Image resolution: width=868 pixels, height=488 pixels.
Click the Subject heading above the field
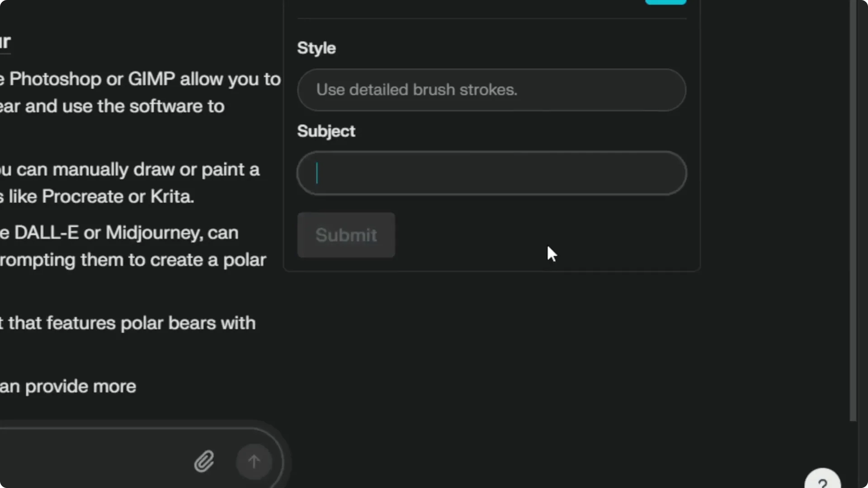(x=325, y=131)
